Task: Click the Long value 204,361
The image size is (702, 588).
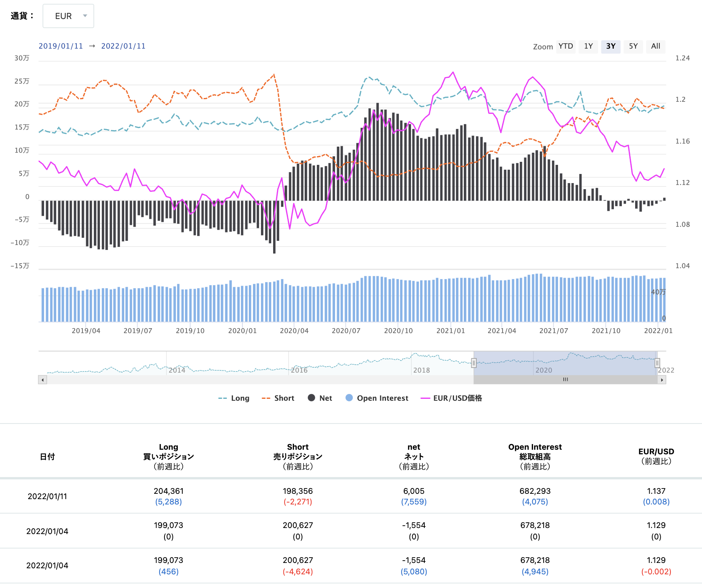Action: [169, 491]
